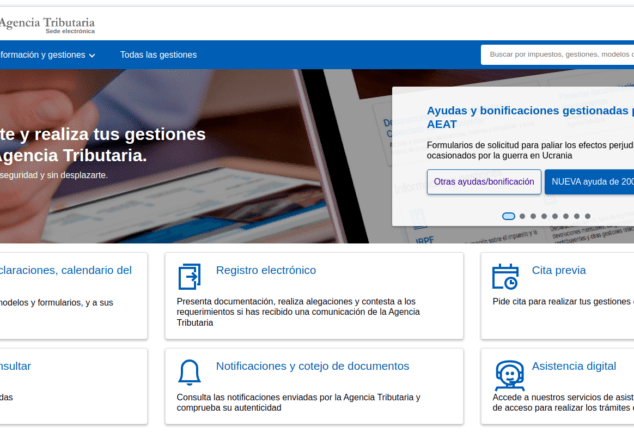Select 'Accede a nuestros servicios' description text
Image resolution: width=634 pixels, height=433 pixels.
click(x=563, y=403)
